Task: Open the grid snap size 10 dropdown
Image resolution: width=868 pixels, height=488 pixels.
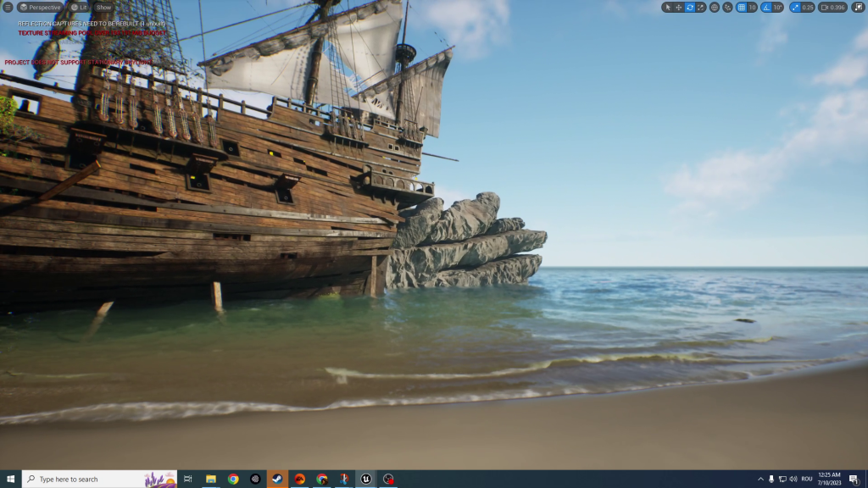Action: click(x=753, y=8)
